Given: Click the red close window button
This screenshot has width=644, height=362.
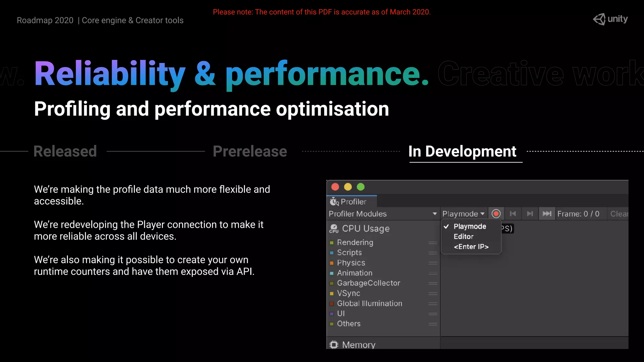Looking at the screenshot, I should (335, 187).
